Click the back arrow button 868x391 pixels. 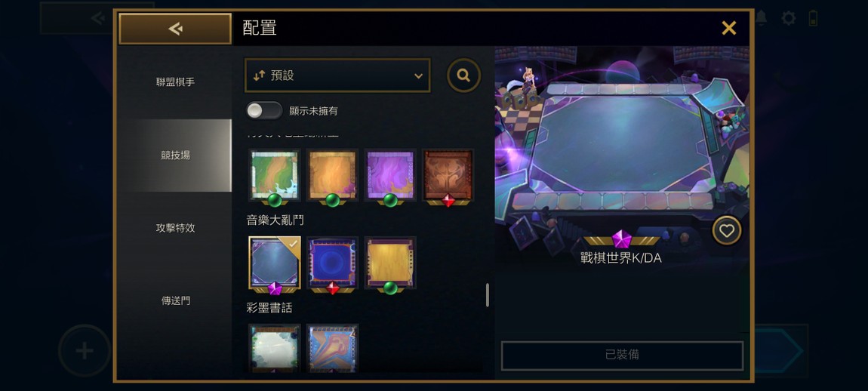pos(175,29)
